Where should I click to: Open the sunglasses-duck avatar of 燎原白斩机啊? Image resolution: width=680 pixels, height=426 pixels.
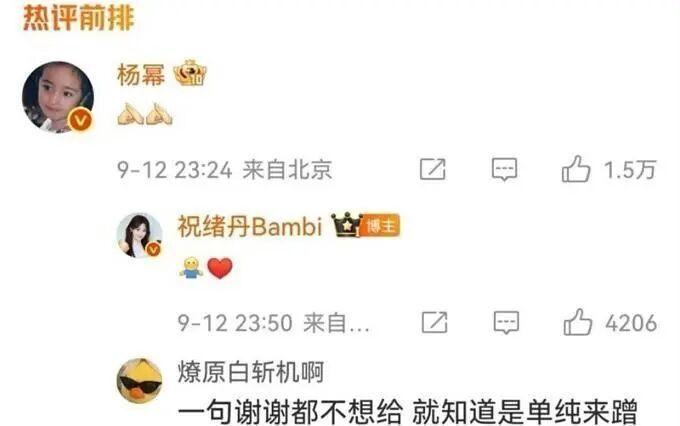139,380
